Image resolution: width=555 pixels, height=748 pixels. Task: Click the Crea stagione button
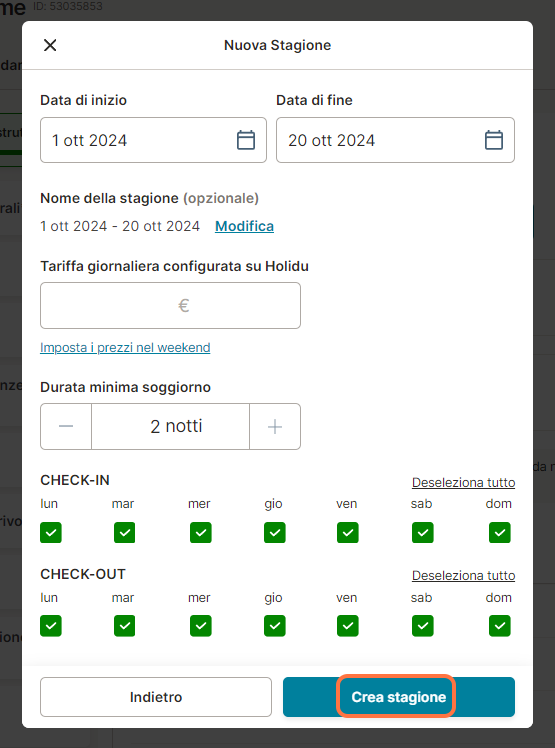[399, 697]
